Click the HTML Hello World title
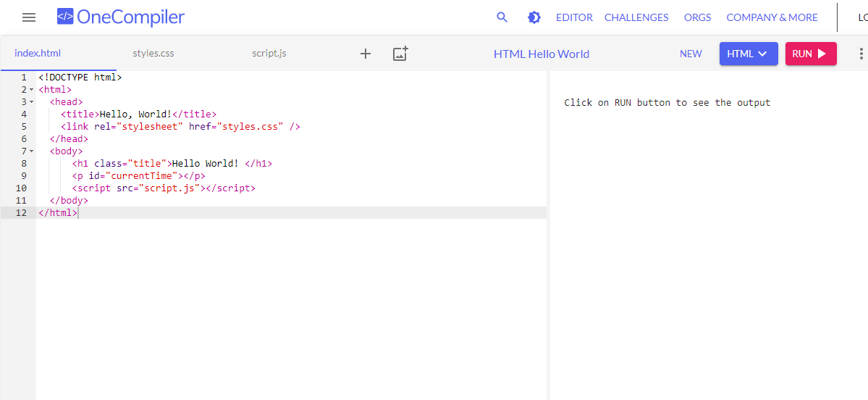Viewport: 868px width, 400px height. (542, 54)
